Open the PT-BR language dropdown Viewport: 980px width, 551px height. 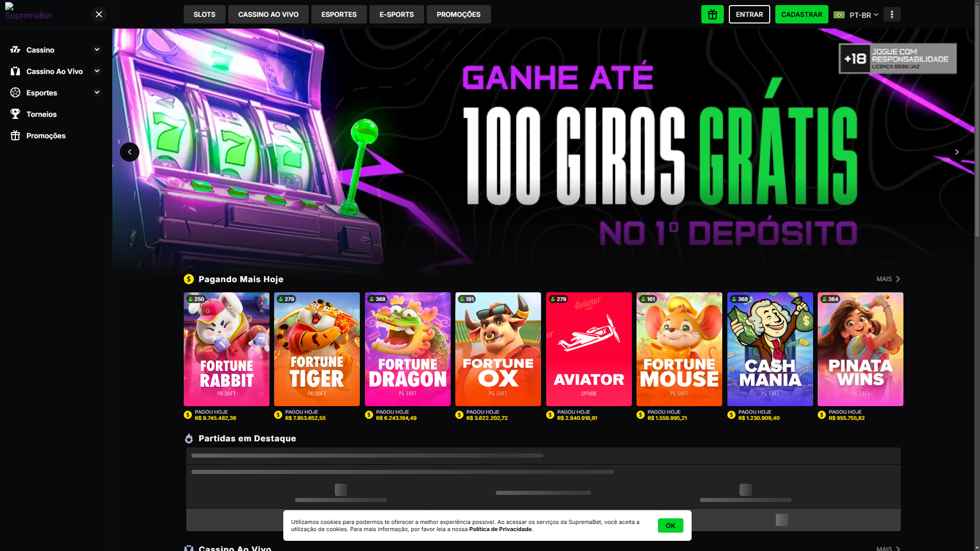tap(856, 15)
